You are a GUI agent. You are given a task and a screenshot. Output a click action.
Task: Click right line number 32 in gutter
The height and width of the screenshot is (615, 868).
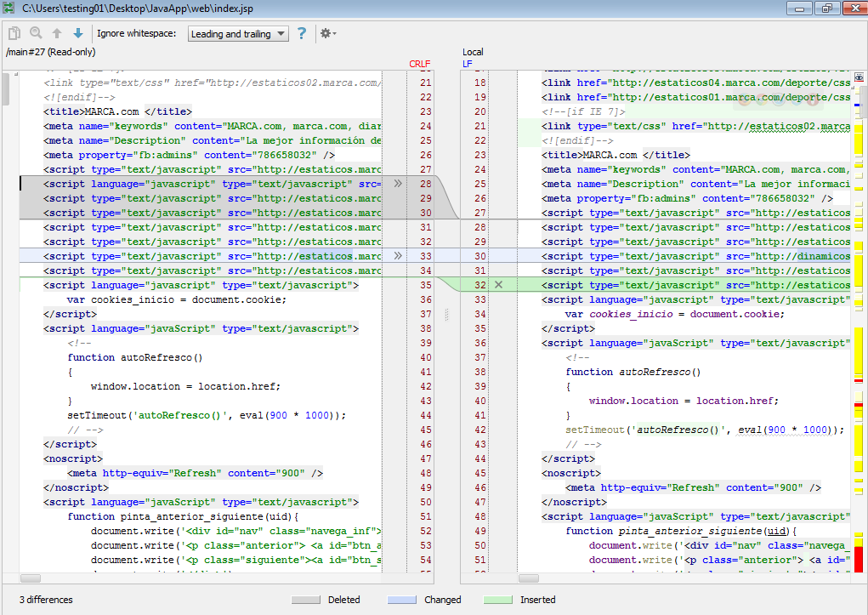coord(480,285)
